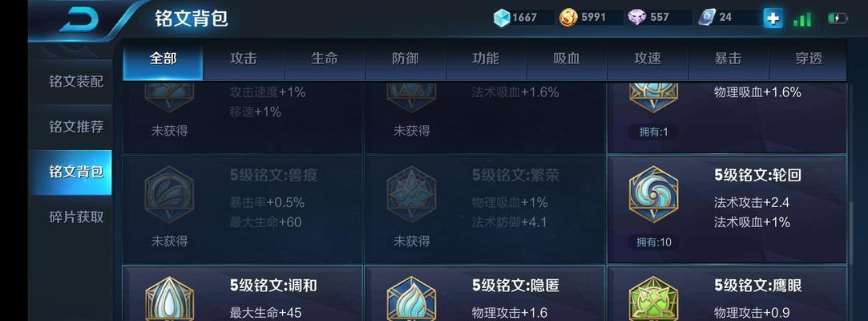Open the 暴击 filter tab
The image size is (868, 321).
click(x=728, y=59)
